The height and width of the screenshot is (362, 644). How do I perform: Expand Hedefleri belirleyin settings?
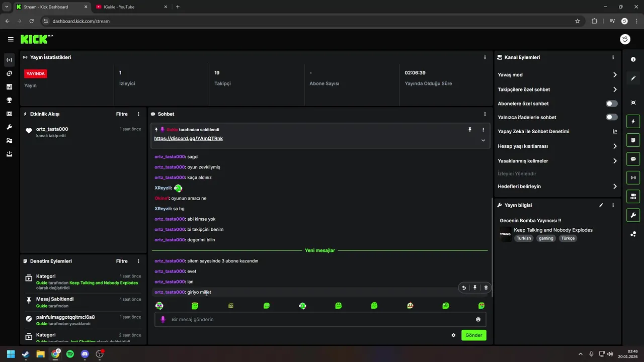coord(557,187)
